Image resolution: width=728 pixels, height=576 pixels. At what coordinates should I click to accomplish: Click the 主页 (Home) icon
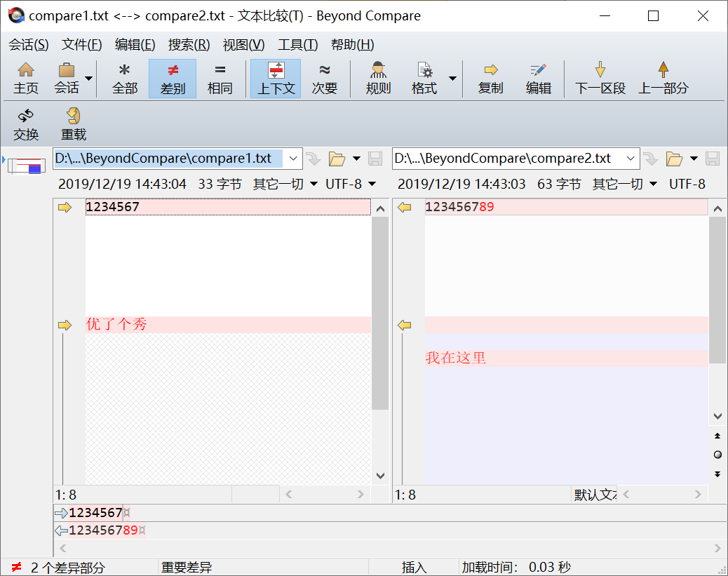tap(26, 77)
